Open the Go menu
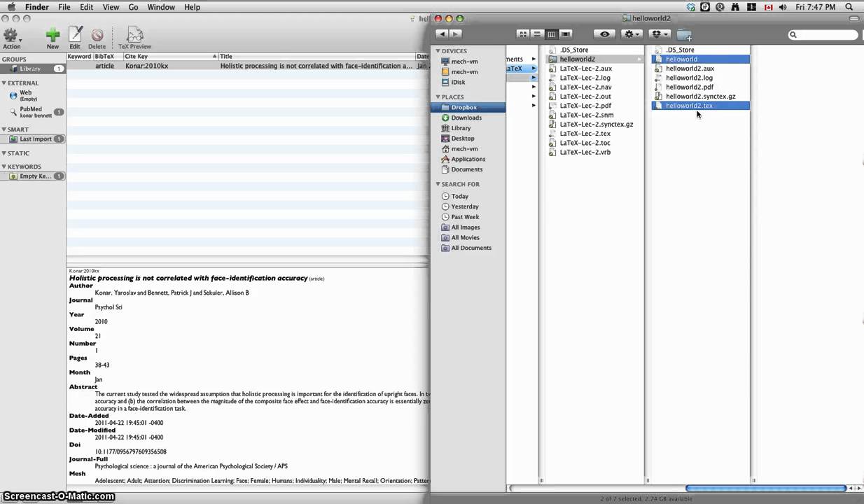 click(x=133, y=7)
